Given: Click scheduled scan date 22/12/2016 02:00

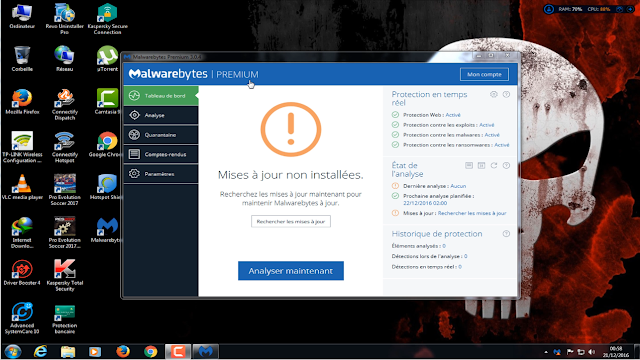Looking at the screenshot, I should click(x=425, y=203).
